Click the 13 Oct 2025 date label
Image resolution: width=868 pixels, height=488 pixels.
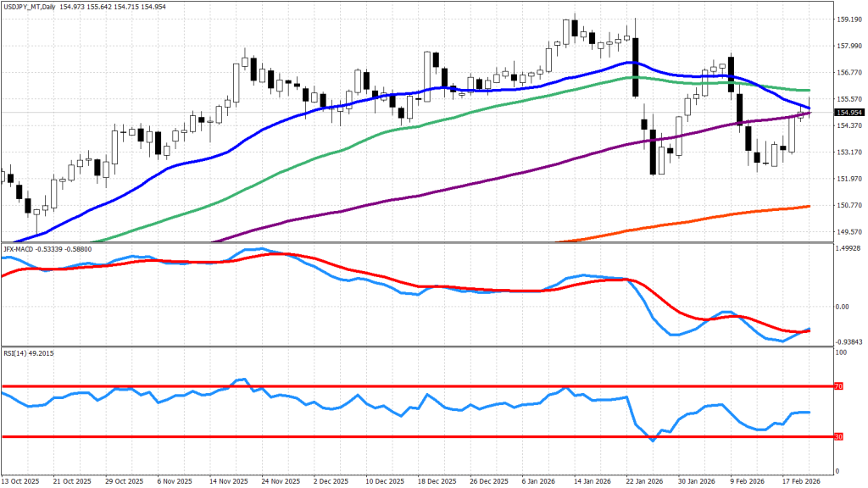(x=21, y=480)
